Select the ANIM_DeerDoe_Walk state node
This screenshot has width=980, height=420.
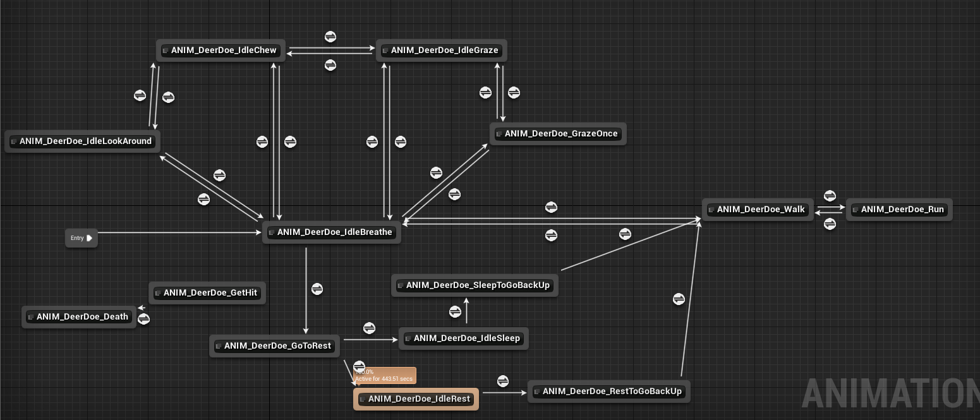click(x=759, y=210)
